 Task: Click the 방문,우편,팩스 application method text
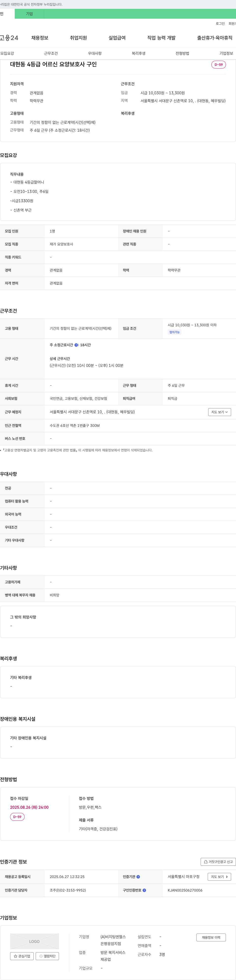coord(90,807)
